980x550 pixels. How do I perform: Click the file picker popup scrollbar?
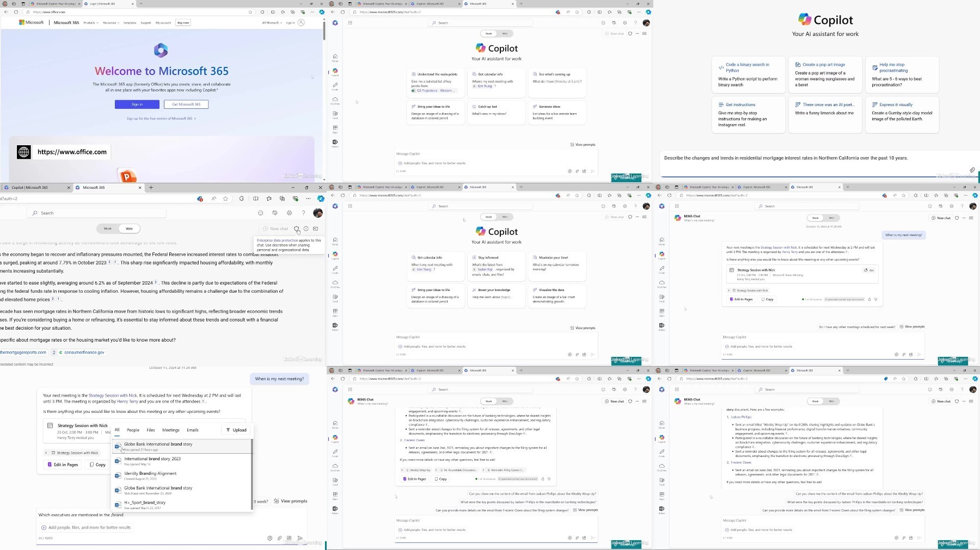(x=252, y=473)
